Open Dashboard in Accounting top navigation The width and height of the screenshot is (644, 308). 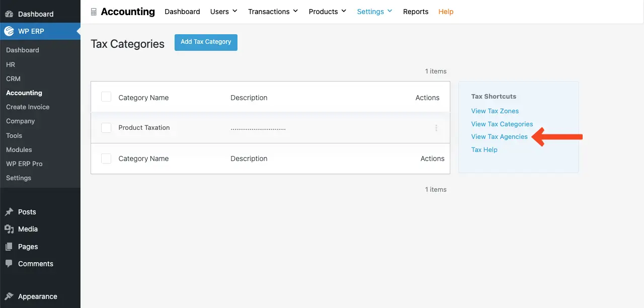coord(182,12)
